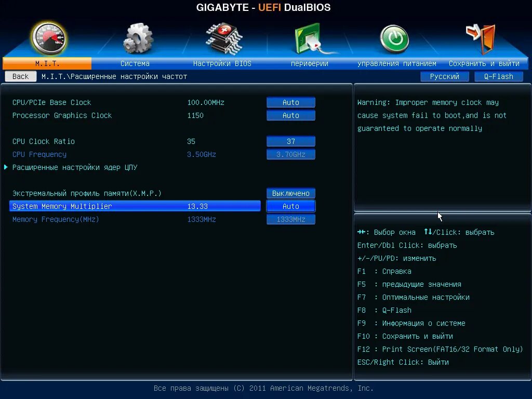This screenshot has height=399, width=532.
Task: Click the arrow beside Расширенные настройки ядер ЦПУ
Action: coord(6,167)
